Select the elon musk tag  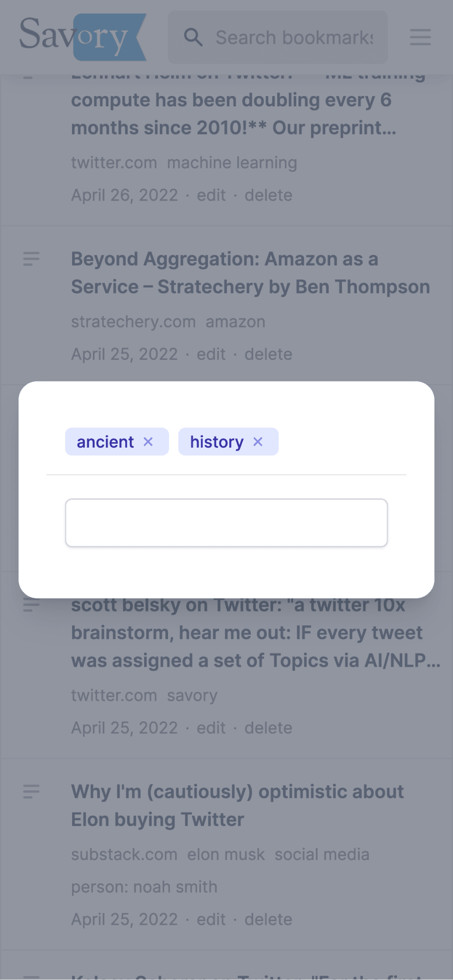coord(226,855)
